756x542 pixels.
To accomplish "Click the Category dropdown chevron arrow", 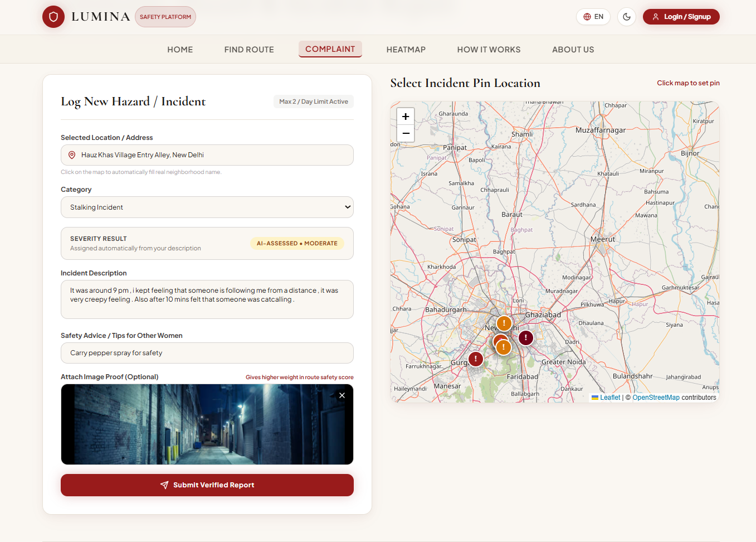I will click(348, 207).
